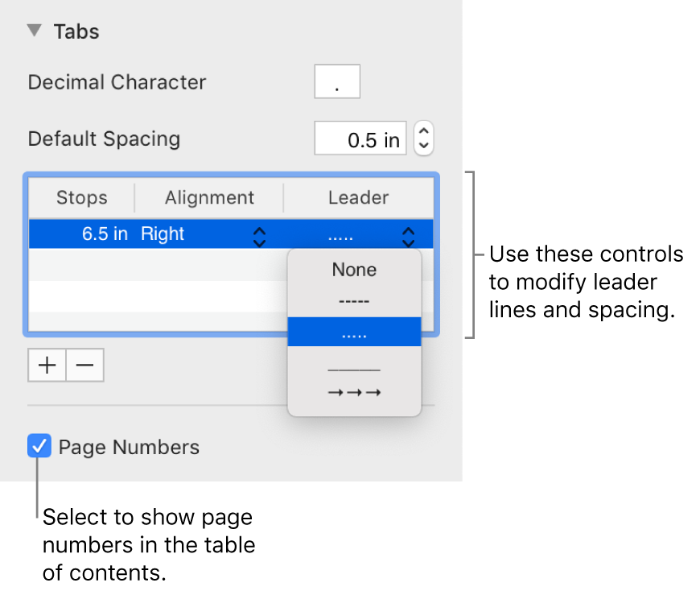The width and height of the screenshot is (700, 591).
Task: Choose the solid underline leader option
Action: point(354,369)
